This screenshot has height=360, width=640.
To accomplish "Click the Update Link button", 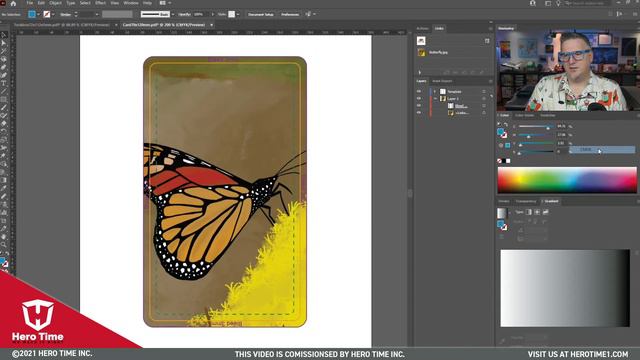I will coord(473,72).
